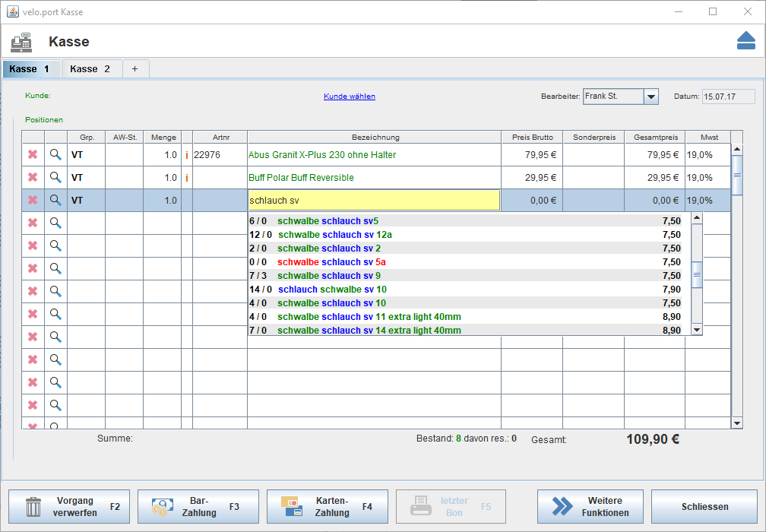The width and height of the screenshot is (766, 532).
Task: Open Weitere Funktionen
Action: click(590, 507)
